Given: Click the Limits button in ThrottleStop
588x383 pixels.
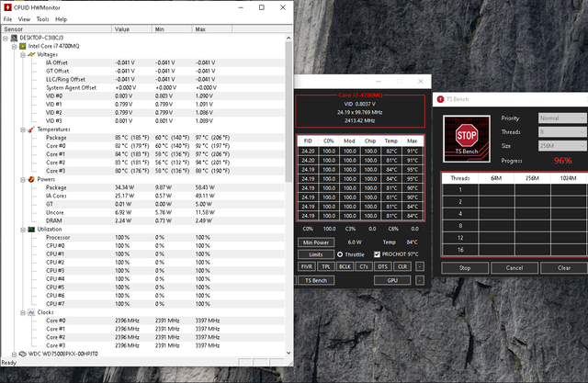Looking at the screenshot, I should pos(316,254).
